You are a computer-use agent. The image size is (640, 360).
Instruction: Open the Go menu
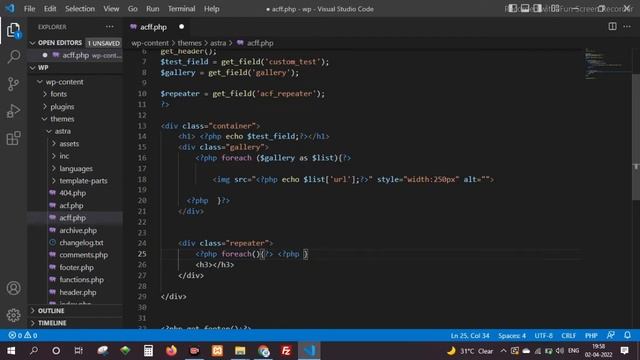[x=132, y=9]
